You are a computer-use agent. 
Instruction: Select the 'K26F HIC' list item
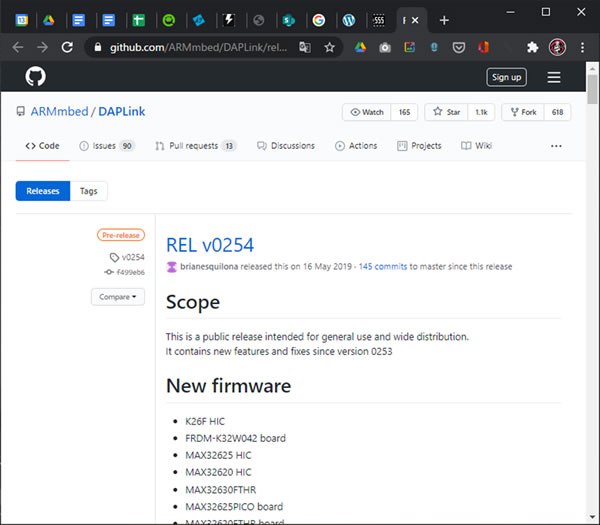click(205, 421)
